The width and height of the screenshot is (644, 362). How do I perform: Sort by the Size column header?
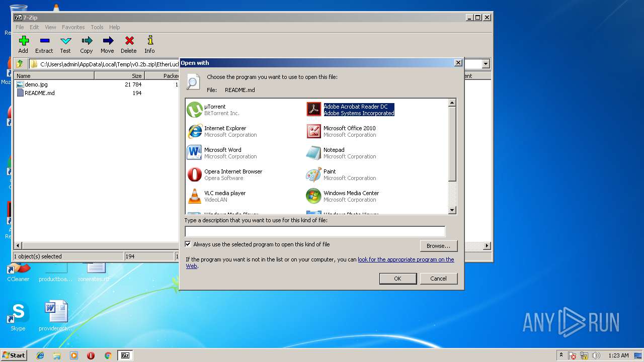(120, 76)
